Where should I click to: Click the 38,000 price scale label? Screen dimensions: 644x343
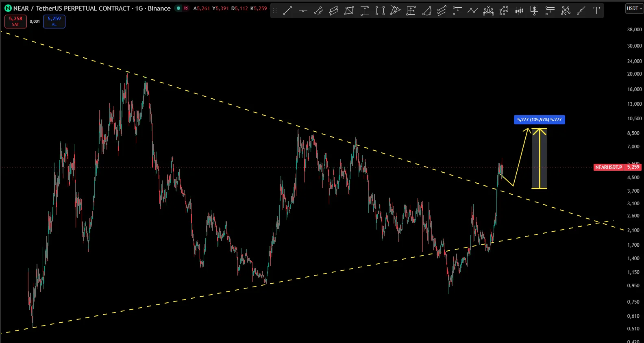634,30
